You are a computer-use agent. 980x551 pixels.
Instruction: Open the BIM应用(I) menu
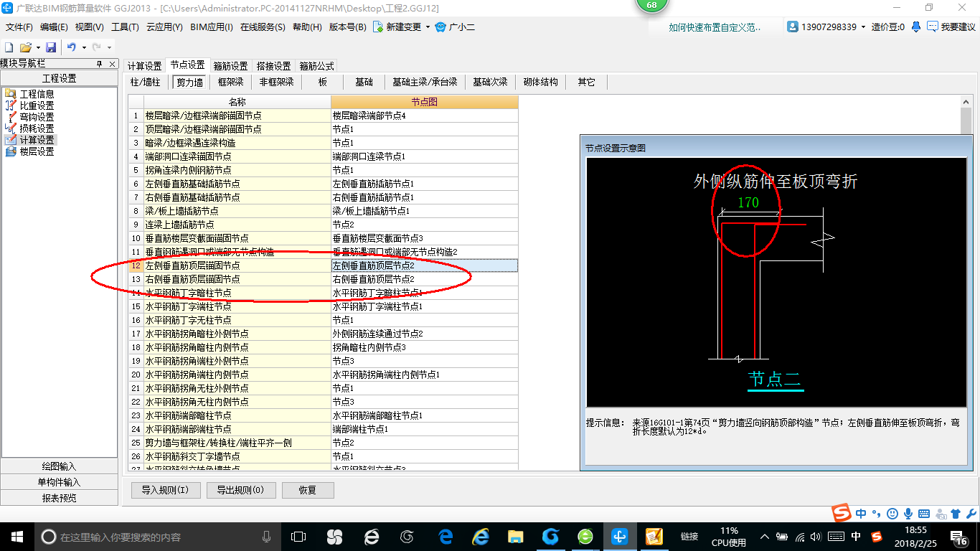coord(212,27)
